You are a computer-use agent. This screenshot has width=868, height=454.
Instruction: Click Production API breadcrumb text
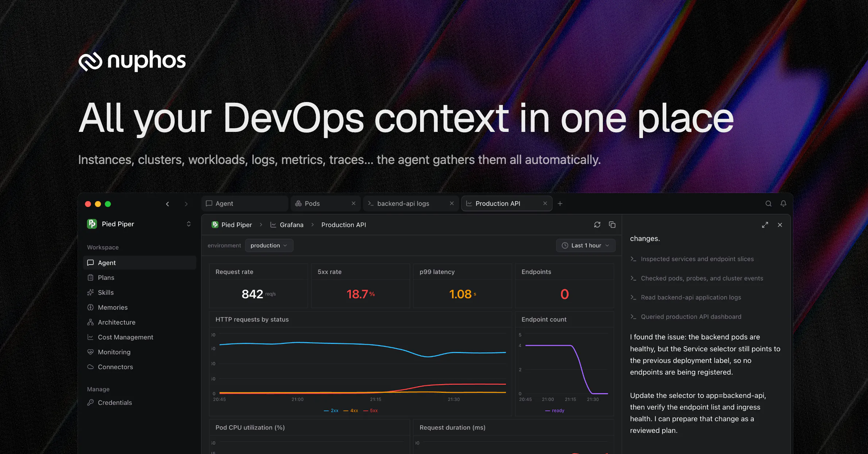tap(344, 225)
